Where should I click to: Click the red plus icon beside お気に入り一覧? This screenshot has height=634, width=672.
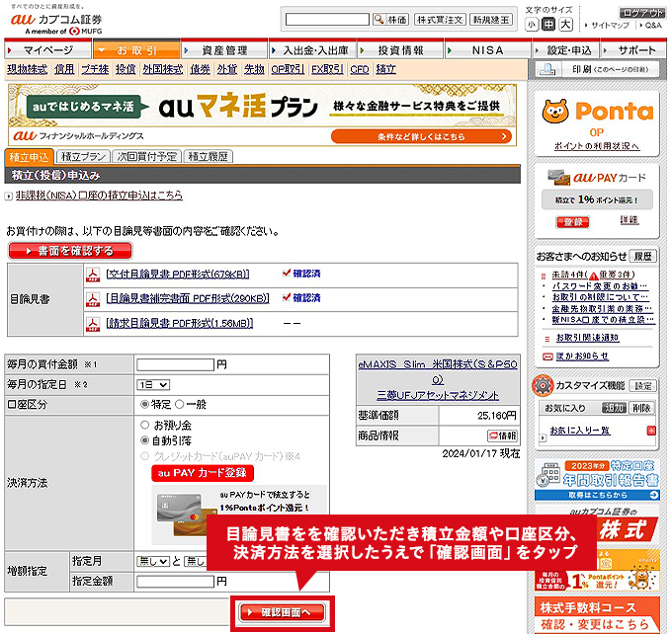tap(651, 431)
